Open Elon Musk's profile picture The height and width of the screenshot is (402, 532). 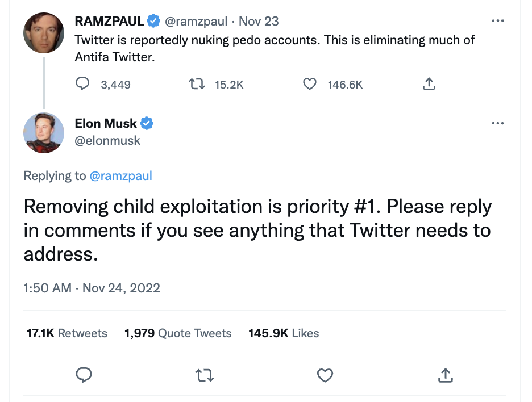point(44,133)
